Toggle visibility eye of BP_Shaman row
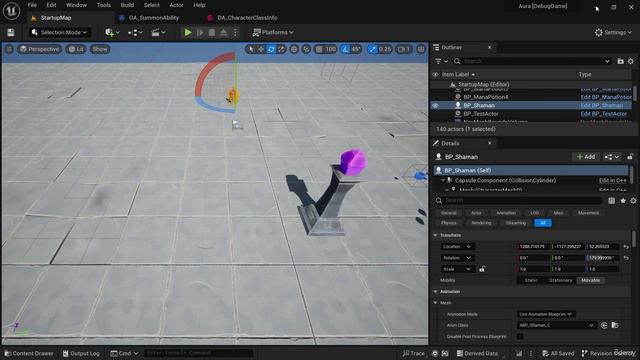Image resolution: width=640 pixels, height=360 pixels. point(436,105)
